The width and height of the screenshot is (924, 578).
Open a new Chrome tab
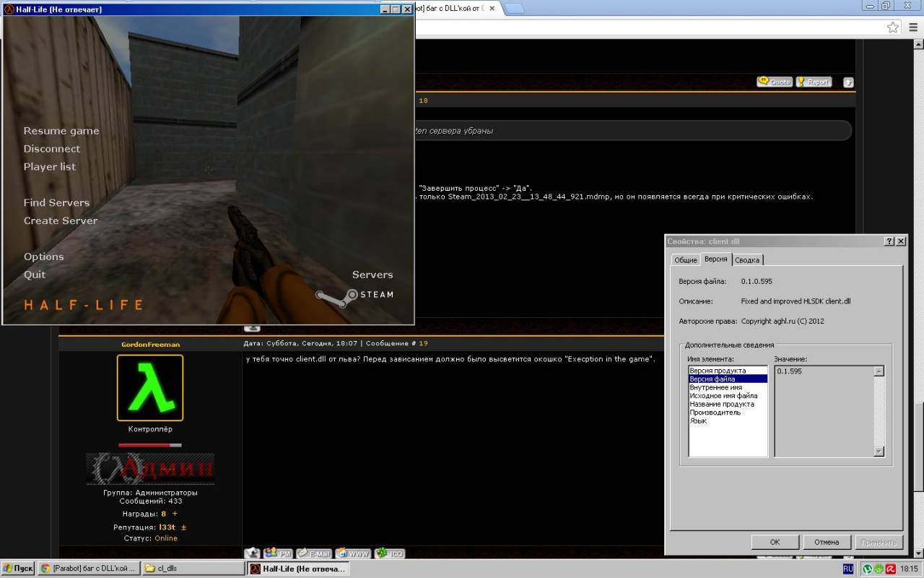[513, 9]
